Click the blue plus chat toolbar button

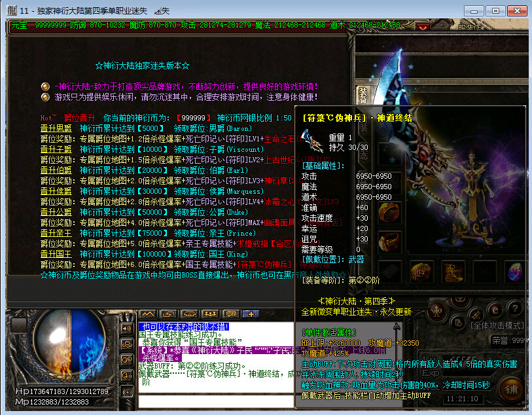[x=251, y=314]
